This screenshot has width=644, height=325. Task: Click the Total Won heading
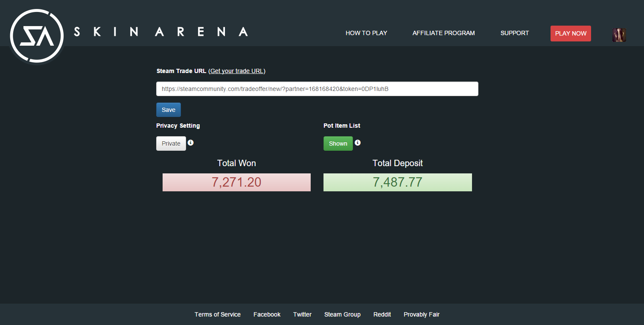tap(236, 163)
